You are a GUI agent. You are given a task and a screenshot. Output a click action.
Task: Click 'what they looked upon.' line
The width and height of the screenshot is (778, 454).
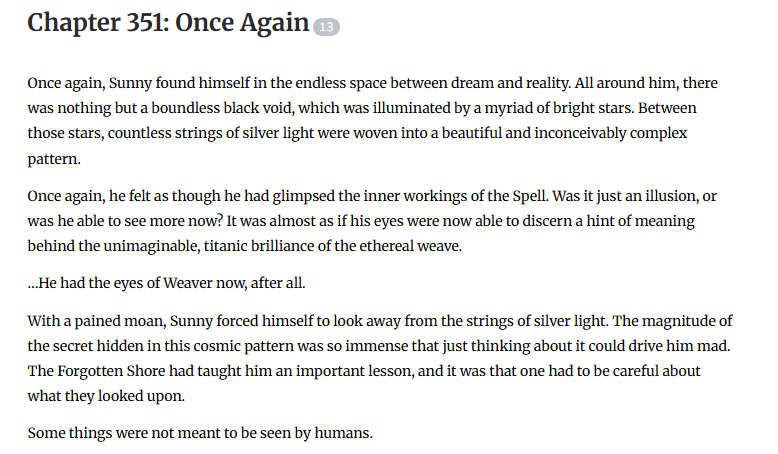tap(106, 396)
